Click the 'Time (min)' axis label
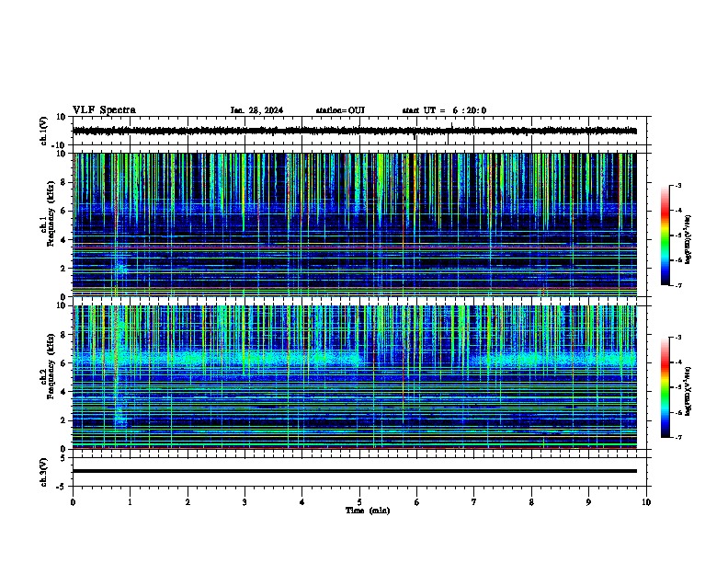The image size is (728, 563). click(x=368, y=511)
